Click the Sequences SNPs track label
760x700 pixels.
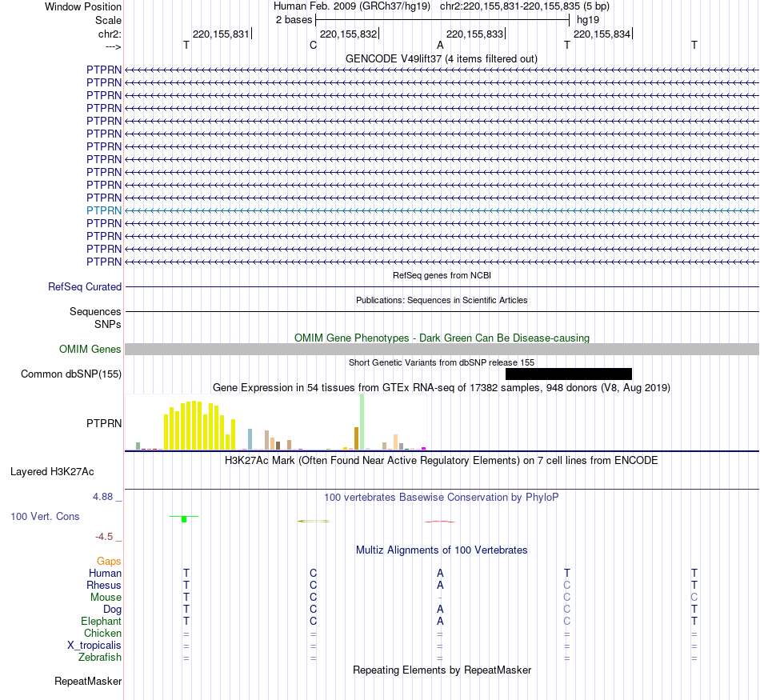tap(95, 318)
